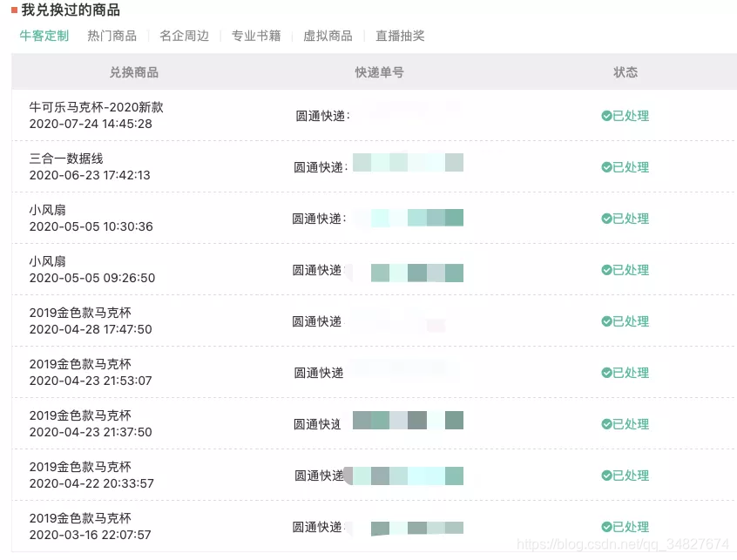
Task: Click 已处理 status for 三合一数据线
Action: (631, 167)
